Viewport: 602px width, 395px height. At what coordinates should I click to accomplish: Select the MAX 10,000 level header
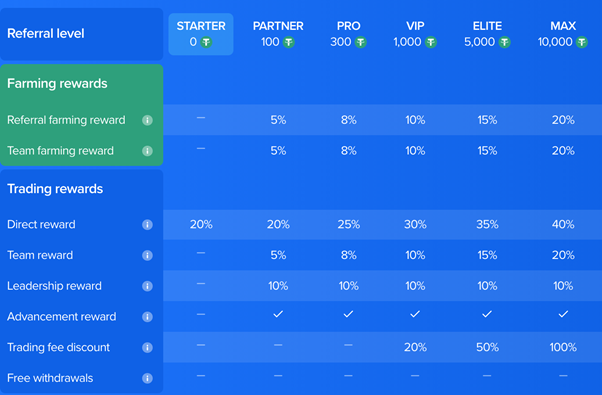pos(563,34)
